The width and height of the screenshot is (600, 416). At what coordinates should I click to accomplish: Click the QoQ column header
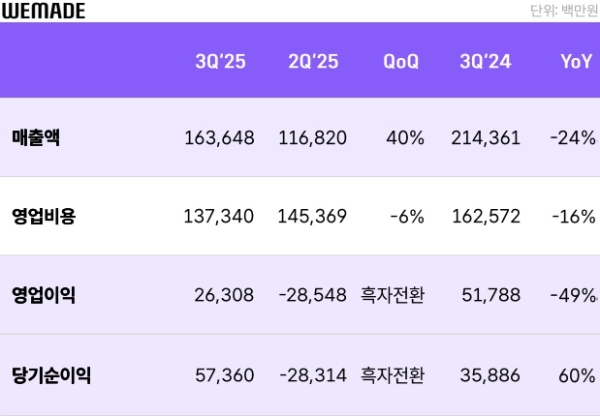coord(401,61)
